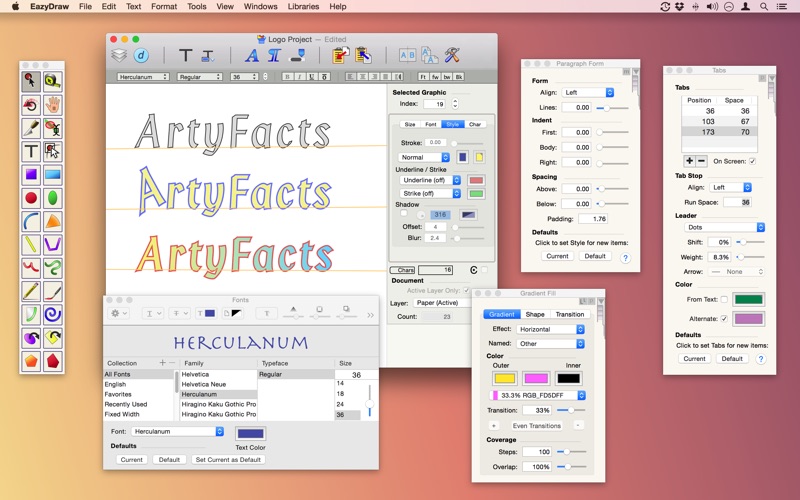
Task: Click the Even Transitions button
Action: pyautogui.click(x=537, y=425)
